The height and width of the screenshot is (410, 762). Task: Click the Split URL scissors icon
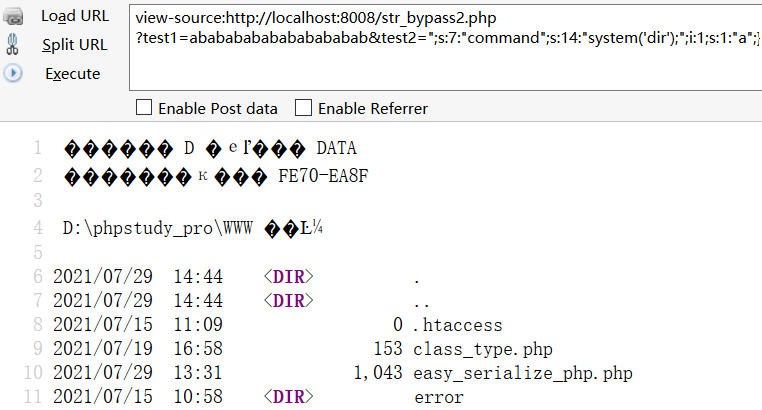[14, 45]
